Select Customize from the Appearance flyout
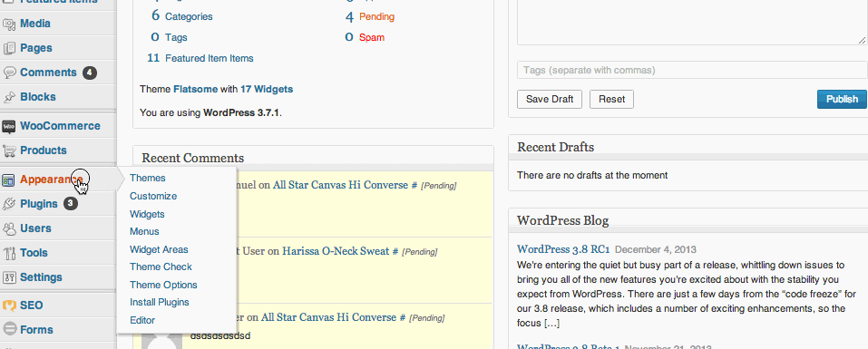The image size is (868, 349). 153,197
